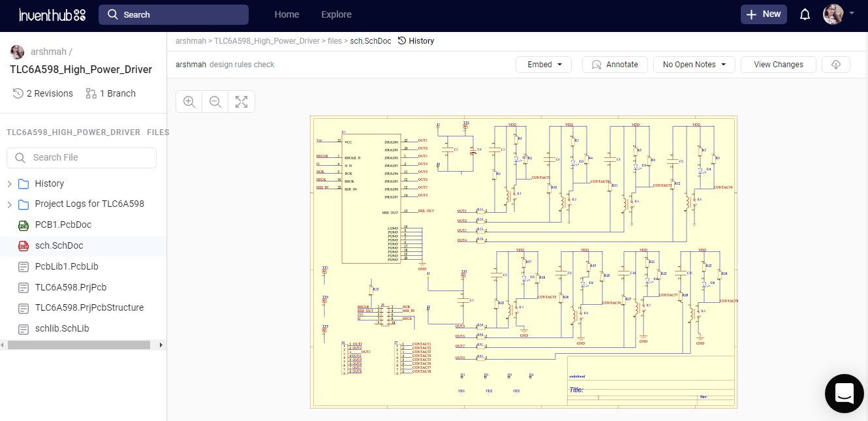Open 2 Revisions
868x421 pixels.
pos(43,93)
